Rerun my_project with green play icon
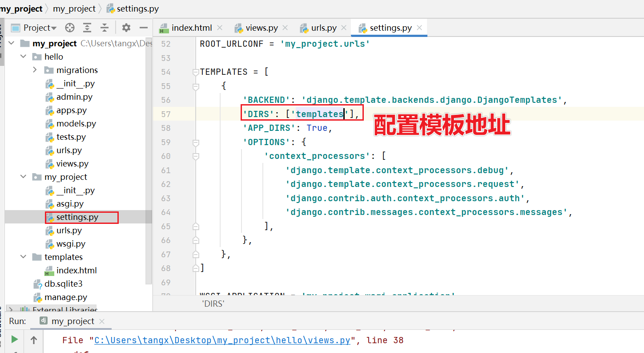 point(15,340)
